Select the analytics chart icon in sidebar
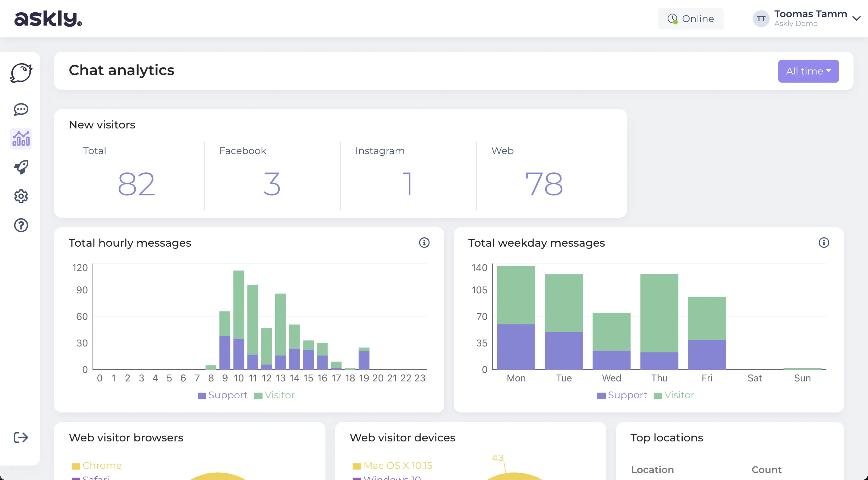 tap(21, 138)
